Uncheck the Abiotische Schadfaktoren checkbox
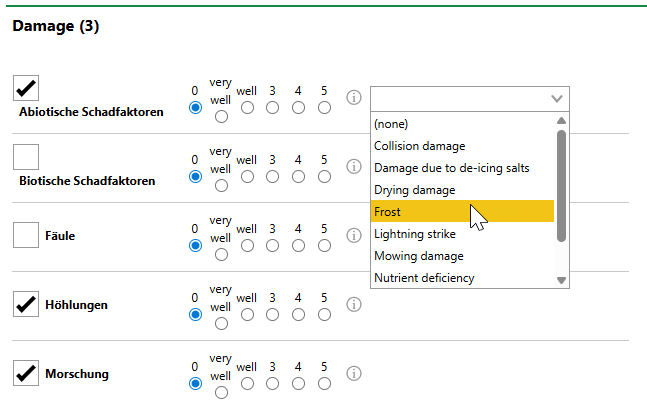The width and height of the screenshot is (647, 401). pyautogui.click(x=26, y=88)
